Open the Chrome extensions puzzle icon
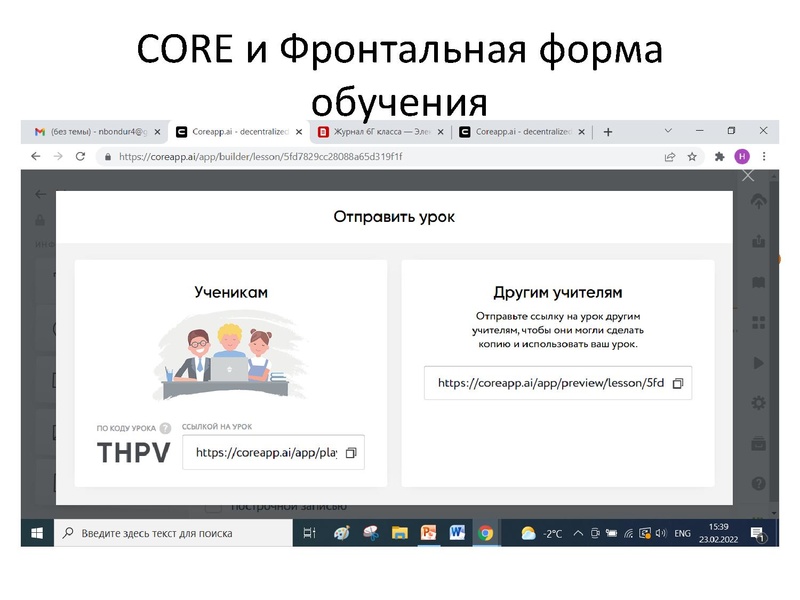800x600 pixels. click(720, 157)
